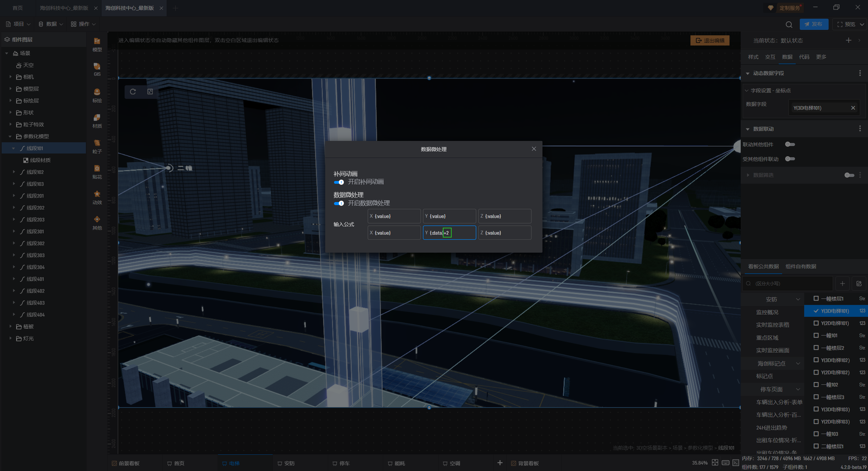Toggle the 开启补间动画 switch
Image resolution: width=868 pixels, height=471 pixels.
[x=339, y=182]
